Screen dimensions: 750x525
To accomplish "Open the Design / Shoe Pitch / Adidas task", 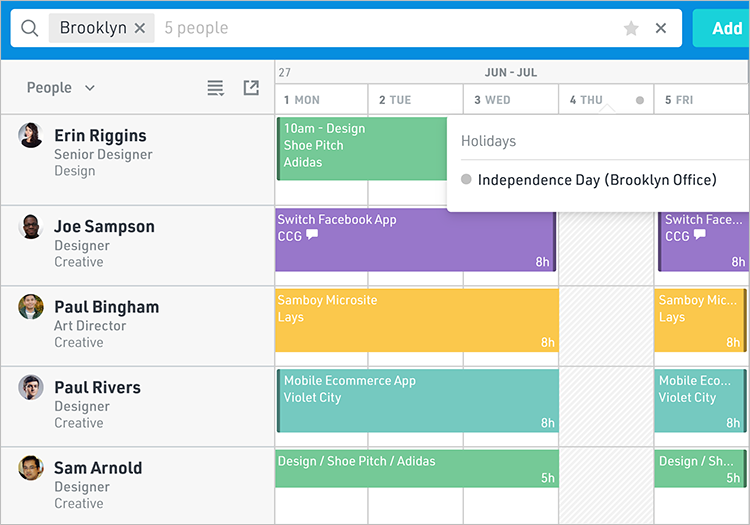I will click(417, 469).
